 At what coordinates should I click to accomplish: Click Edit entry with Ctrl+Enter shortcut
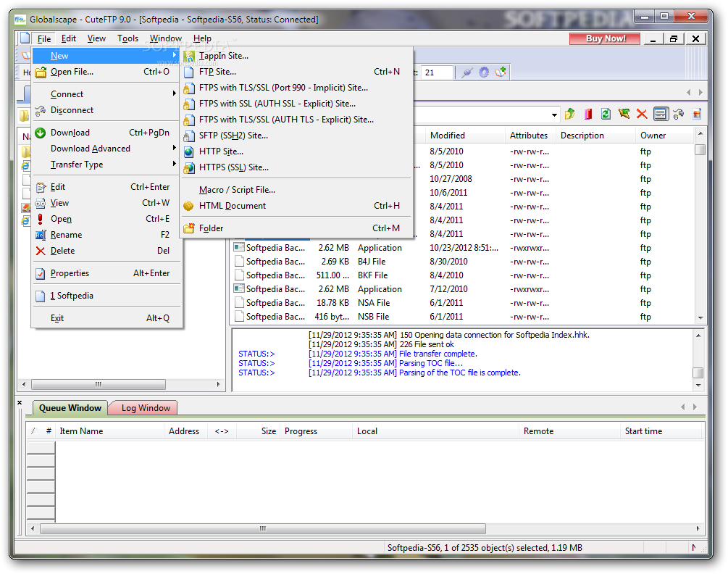click(106, 187)
